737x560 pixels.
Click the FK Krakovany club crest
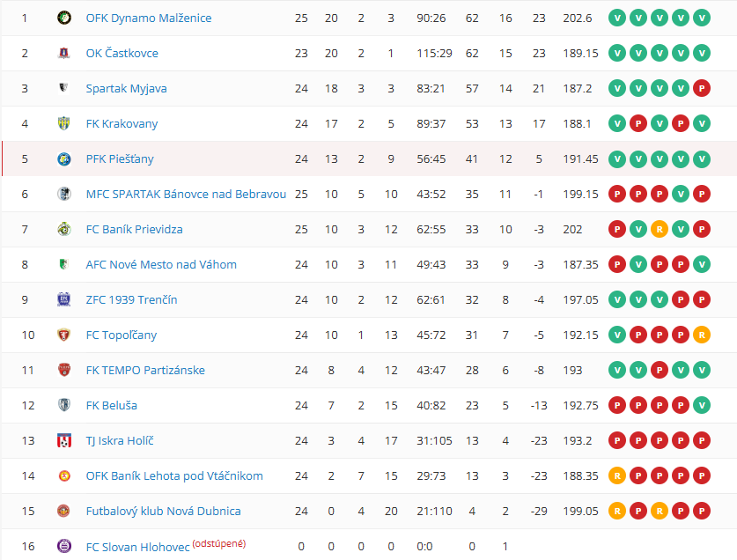(x=64, y=123)
